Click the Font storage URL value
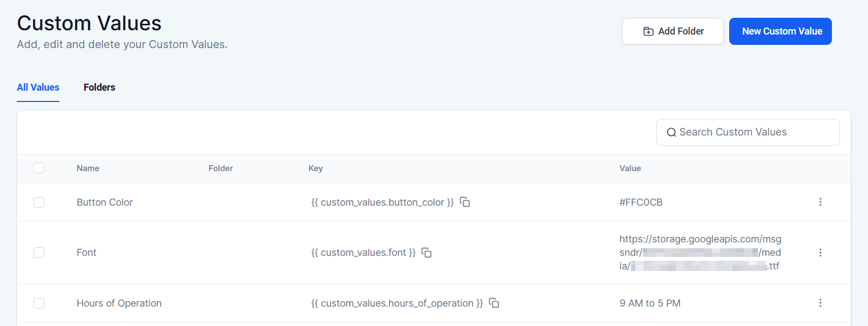 click(700, 253)
